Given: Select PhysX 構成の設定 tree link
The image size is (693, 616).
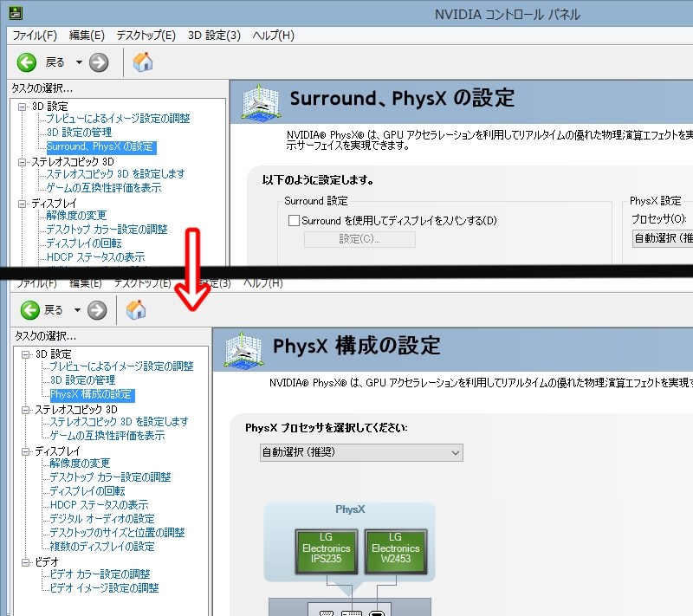Looking at the screenshot, I should pos(92,394).
